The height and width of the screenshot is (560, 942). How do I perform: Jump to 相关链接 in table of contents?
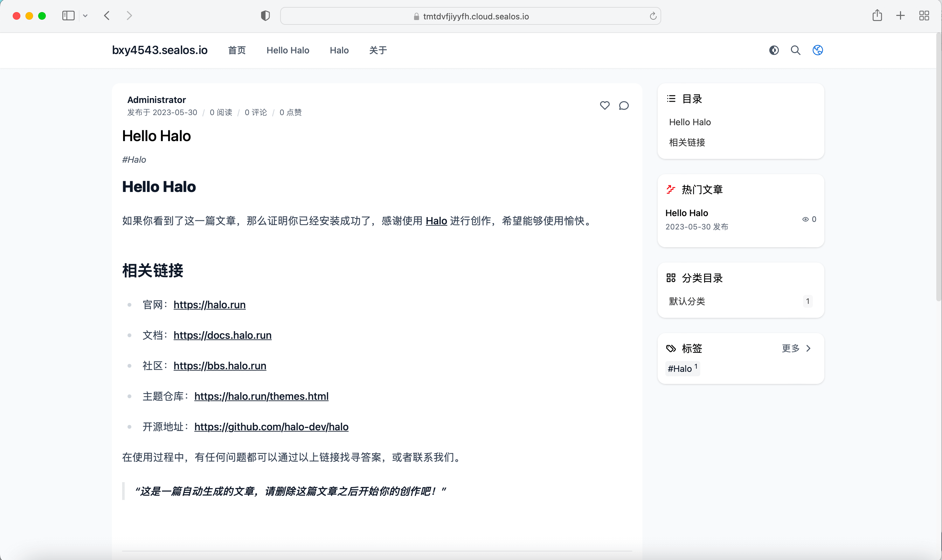(x=687, y=142)
